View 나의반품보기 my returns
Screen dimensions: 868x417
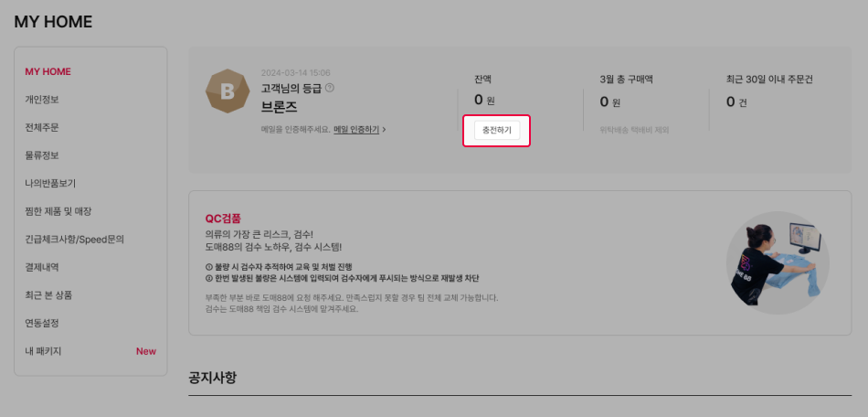coord(50,183)
